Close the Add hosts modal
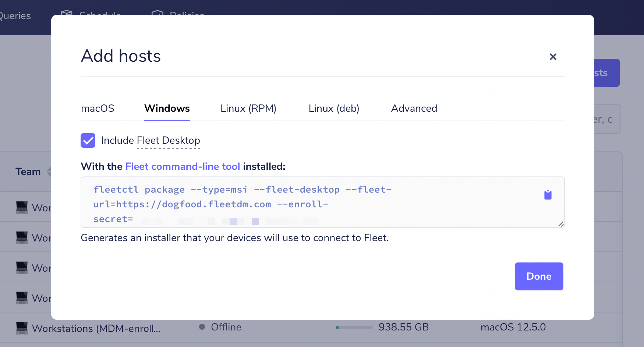The width and height of the screenshot is (644, 347). (553, 57)
